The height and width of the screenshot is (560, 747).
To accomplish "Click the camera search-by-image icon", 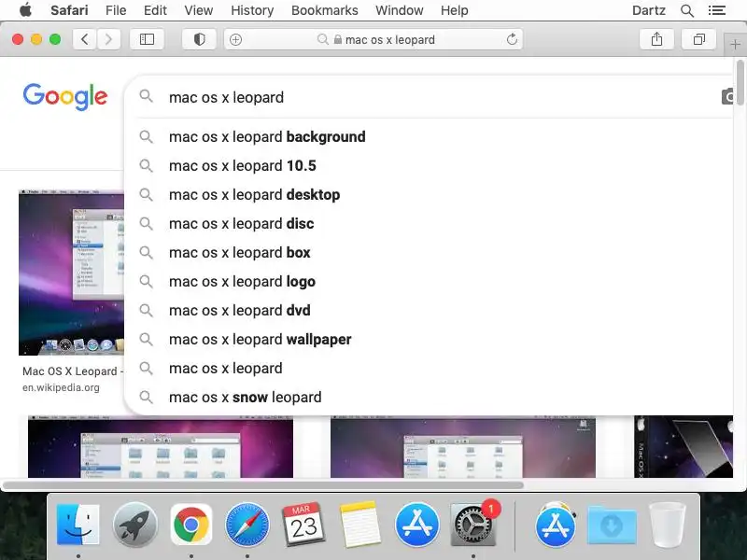I will [727, 97].
